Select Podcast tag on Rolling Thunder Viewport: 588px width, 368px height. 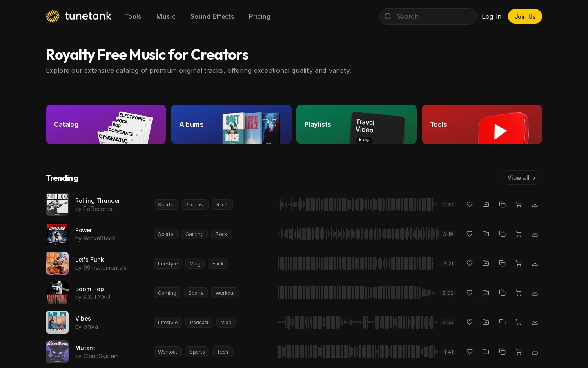[x=195, y=204]
